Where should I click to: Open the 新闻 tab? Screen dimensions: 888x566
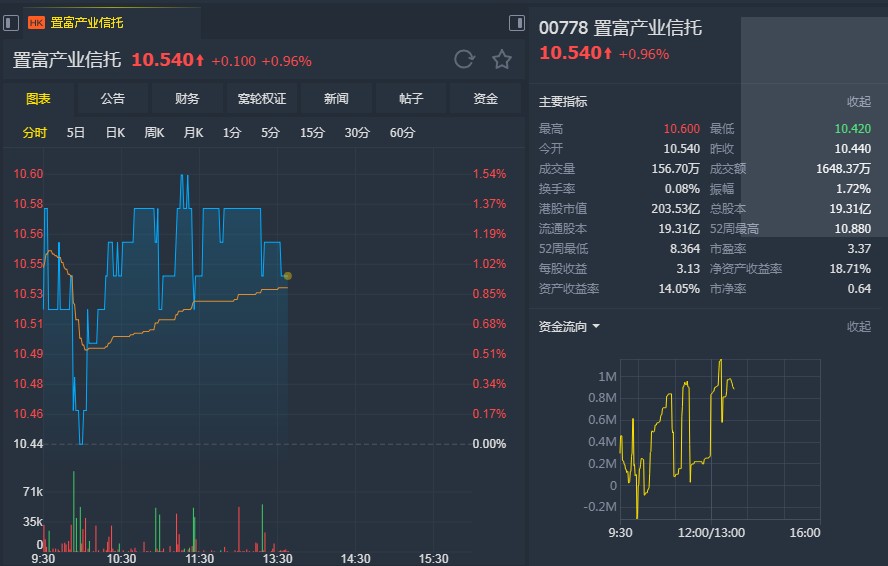(x=337, y=98)
